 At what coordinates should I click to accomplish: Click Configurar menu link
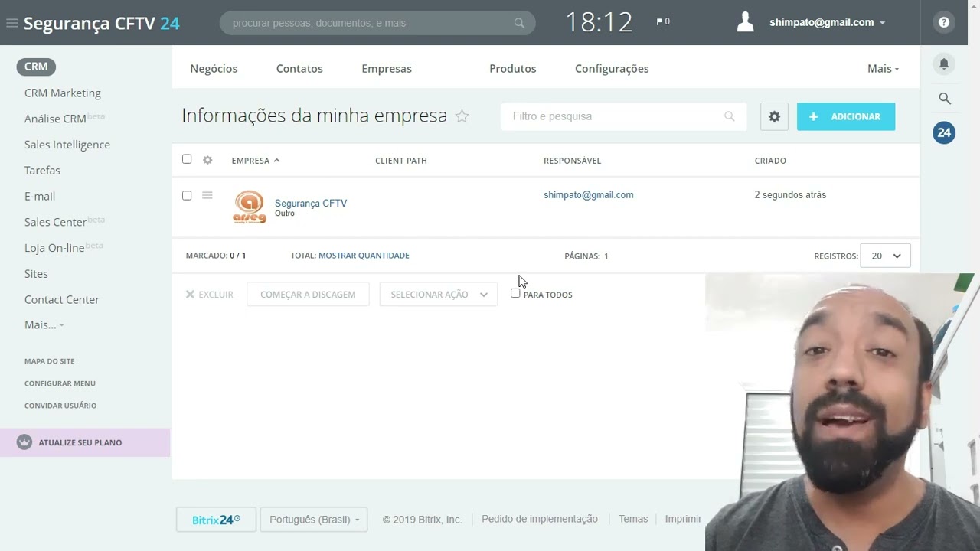[60, 383]
